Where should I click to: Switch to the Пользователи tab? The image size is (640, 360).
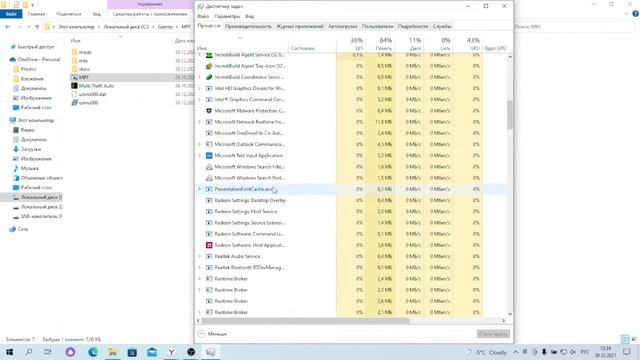coord(378,26)
